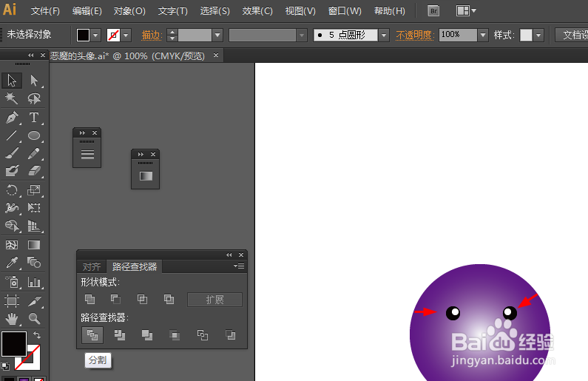Launch Adobe Bridge (Br) button
The image size is (588, 381).
pos(433,11)
